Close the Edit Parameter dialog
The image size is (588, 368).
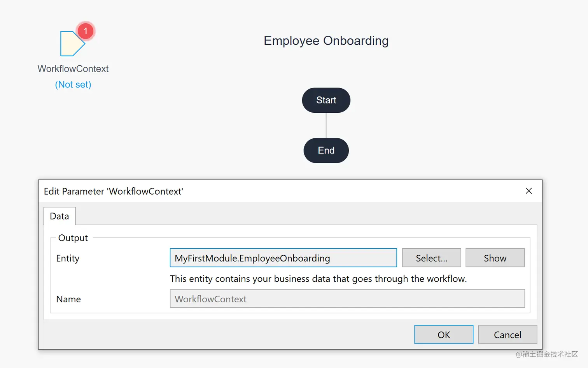[x=528, y=191]
